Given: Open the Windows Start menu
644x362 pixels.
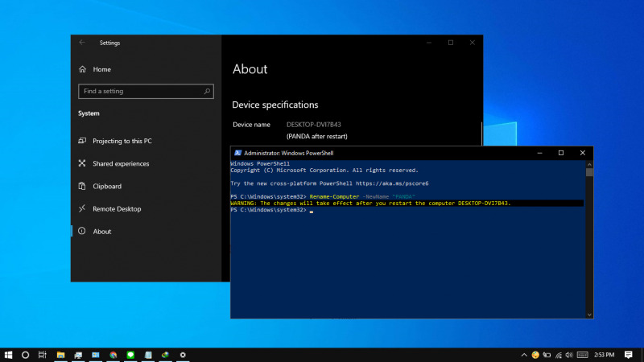Looking at the screenshot, I should (8, 355).
